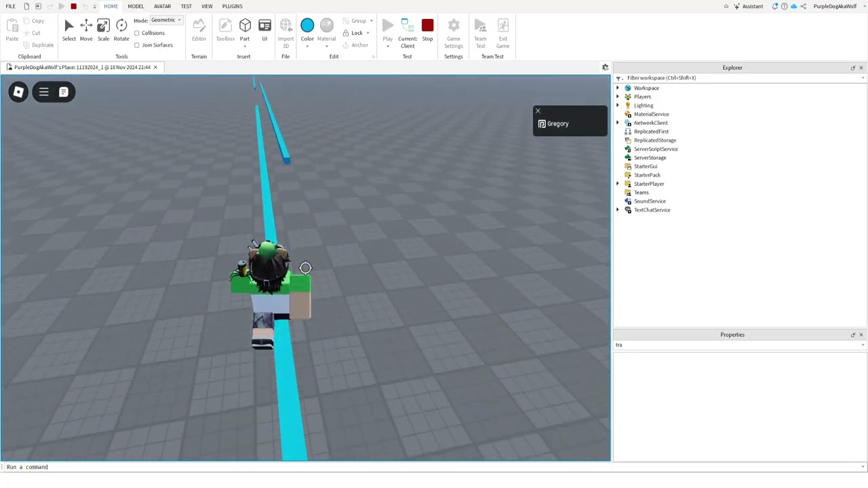
Task: Open the Toolbox
Action: point(225,30)
